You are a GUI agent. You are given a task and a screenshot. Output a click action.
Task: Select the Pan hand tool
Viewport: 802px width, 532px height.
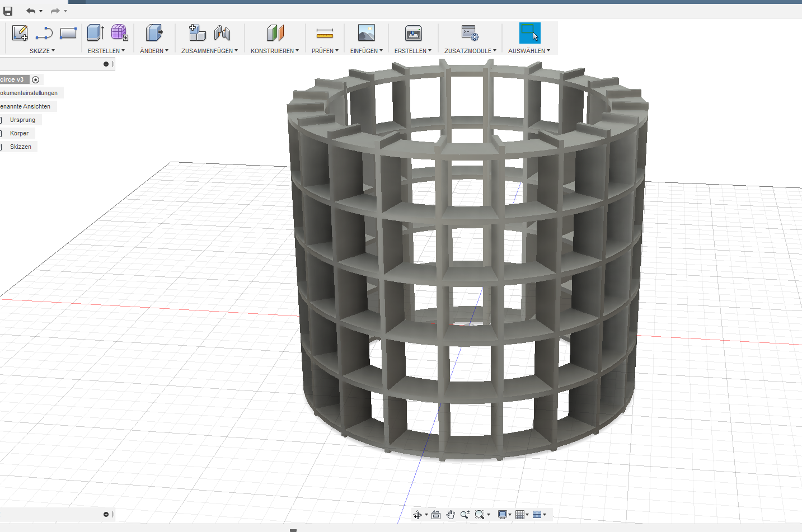(451, 515)
